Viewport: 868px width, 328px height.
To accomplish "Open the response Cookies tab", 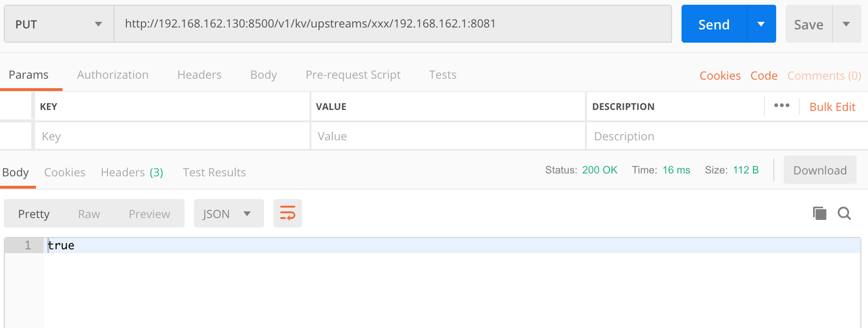I will tap(65, 173).
